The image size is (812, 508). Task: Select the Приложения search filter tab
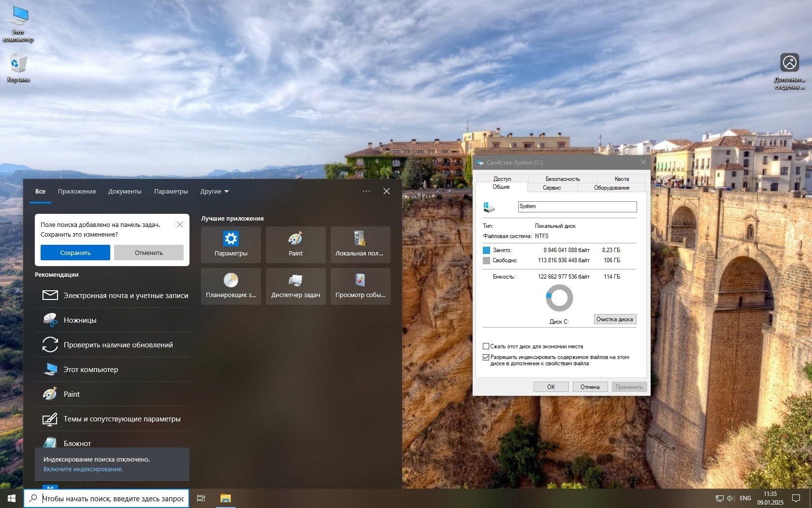tap(77, 192)
